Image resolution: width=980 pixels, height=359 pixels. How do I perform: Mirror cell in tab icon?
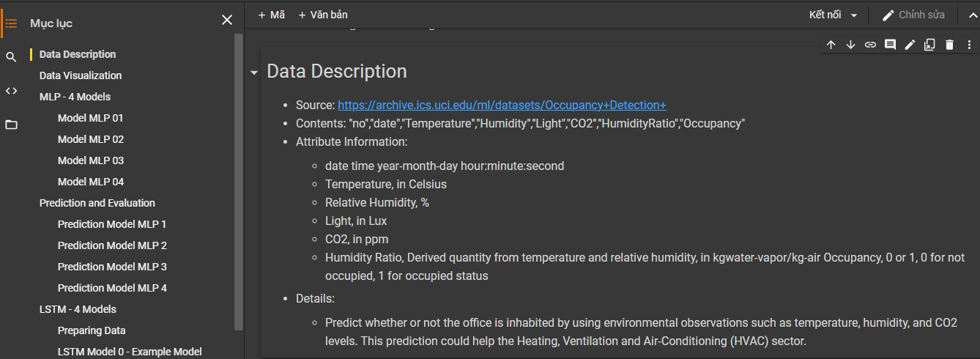point(929,45)
